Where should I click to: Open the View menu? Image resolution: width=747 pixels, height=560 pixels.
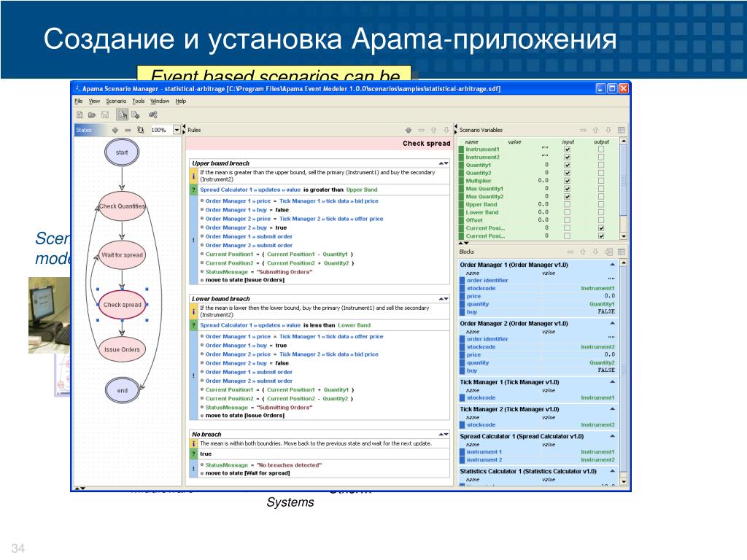[94, 101]
